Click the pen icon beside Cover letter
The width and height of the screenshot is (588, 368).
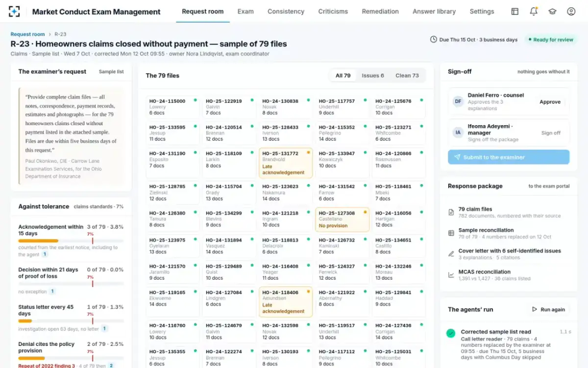451,254
